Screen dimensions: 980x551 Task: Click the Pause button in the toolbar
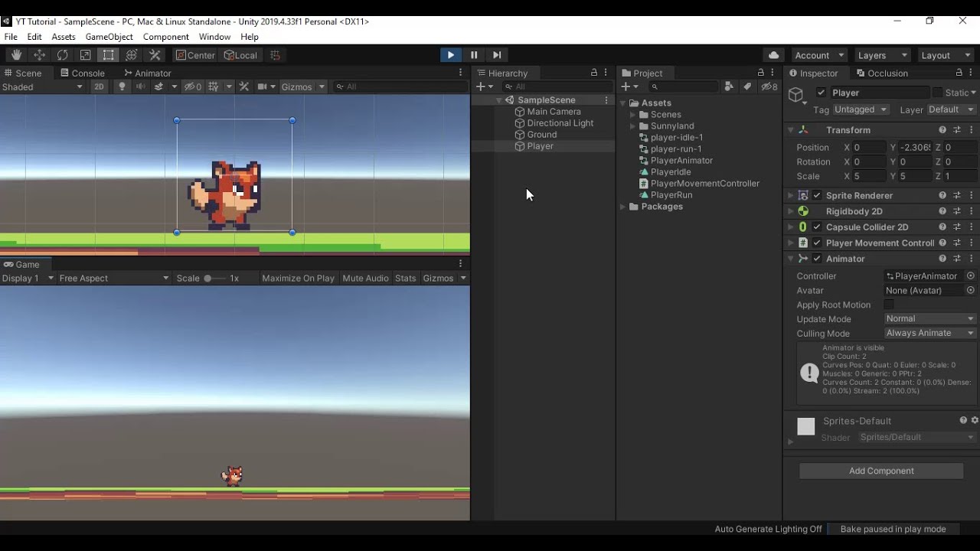click(x=474, y=55)
